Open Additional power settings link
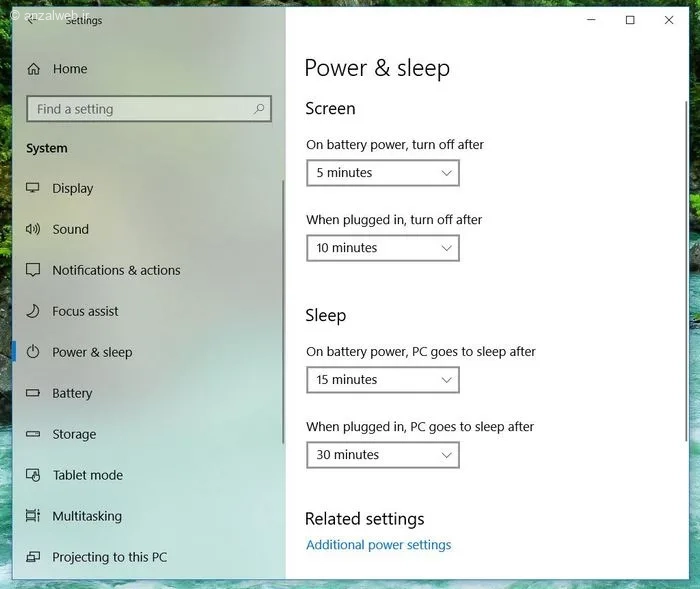The image size is (700, 589). [378, 545]
